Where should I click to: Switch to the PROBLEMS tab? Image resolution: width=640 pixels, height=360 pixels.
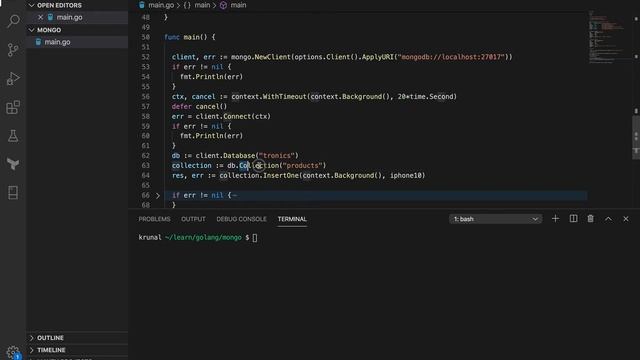click(x=154, y=219)
